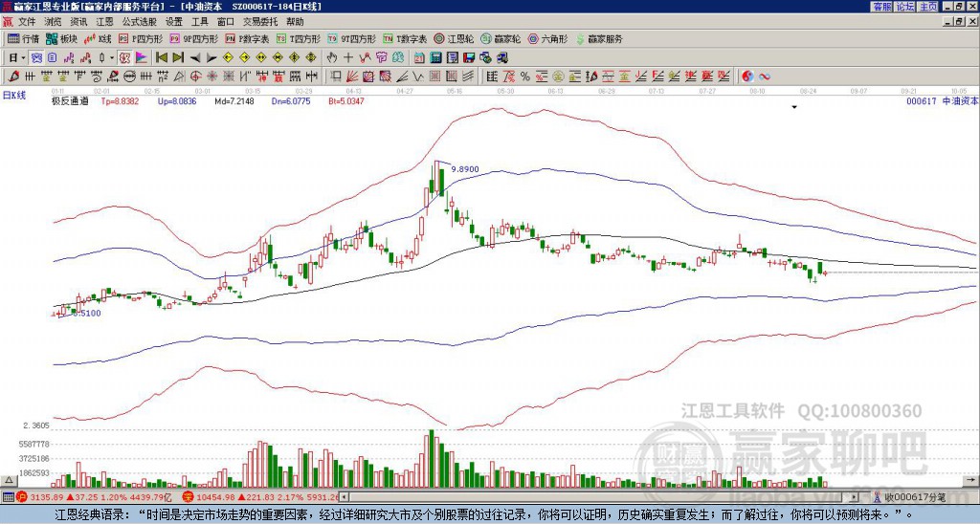Screen dimensions: 980x524
Task: Launch the 赢家轮 wheel tool
Action: click(x=501, y=38)
